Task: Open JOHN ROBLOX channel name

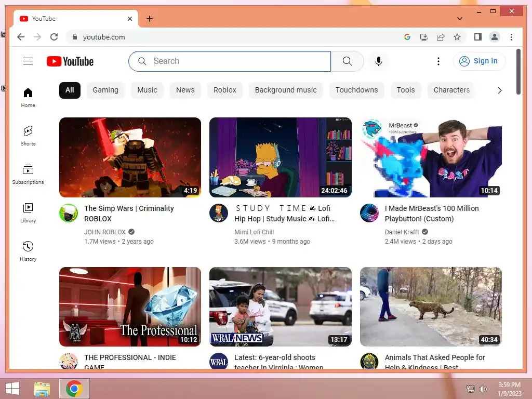Action: pos(105,232)
